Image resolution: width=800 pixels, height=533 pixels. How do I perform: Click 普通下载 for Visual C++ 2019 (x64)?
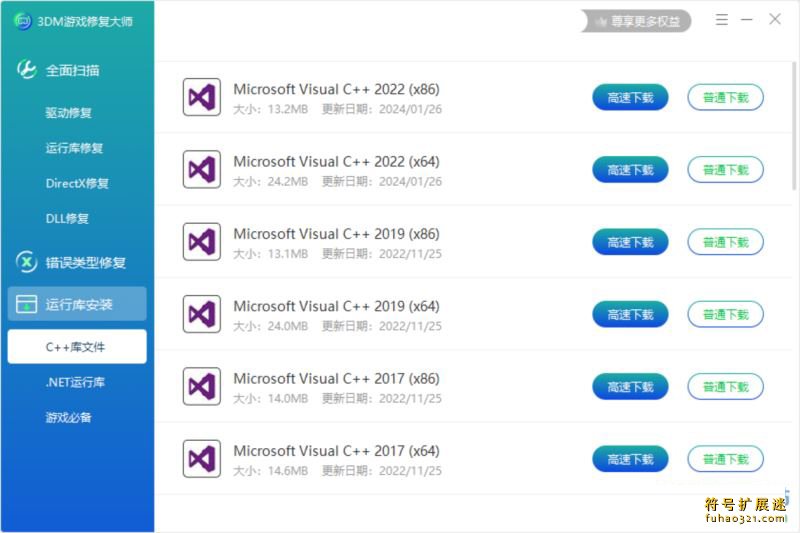click(726, 315)
